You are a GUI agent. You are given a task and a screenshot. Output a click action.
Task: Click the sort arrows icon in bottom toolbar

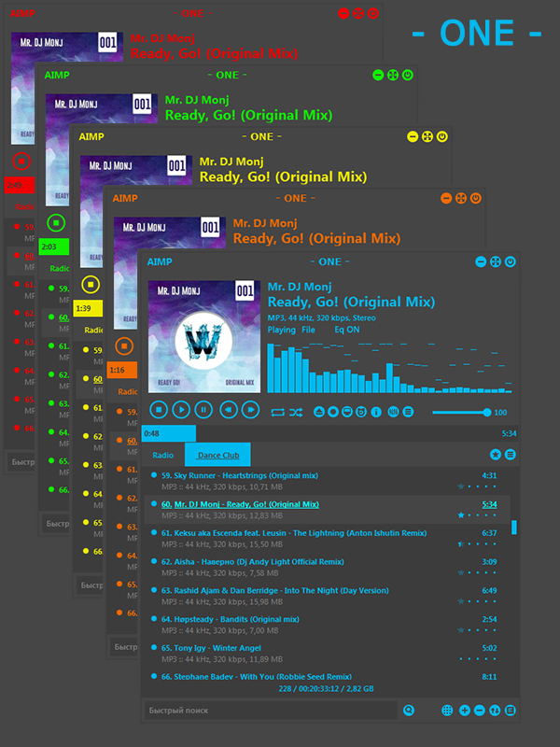tap(495, 711)
